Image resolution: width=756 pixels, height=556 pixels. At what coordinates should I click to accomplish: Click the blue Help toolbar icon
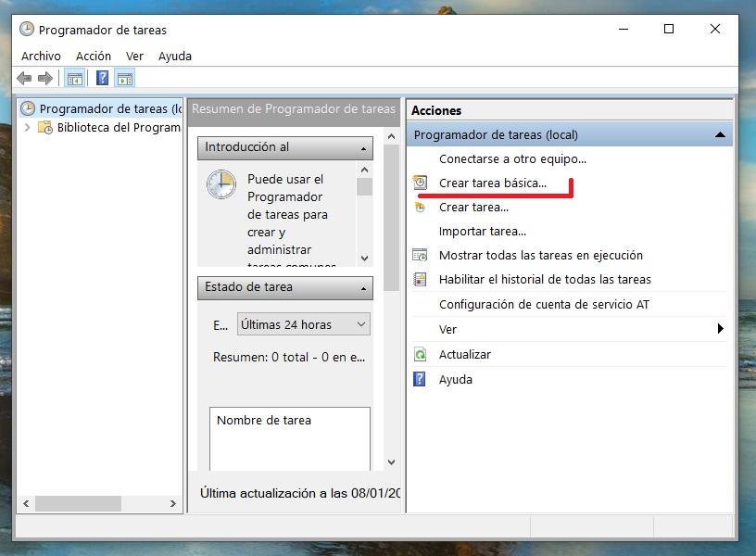[103, 79]
